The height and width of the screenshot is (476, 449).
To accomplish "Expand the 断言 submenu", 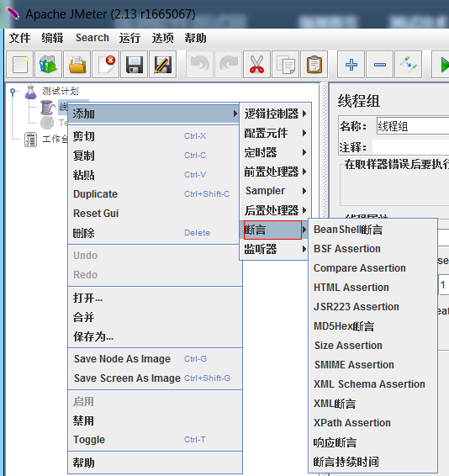I will (x=275, y=230).
